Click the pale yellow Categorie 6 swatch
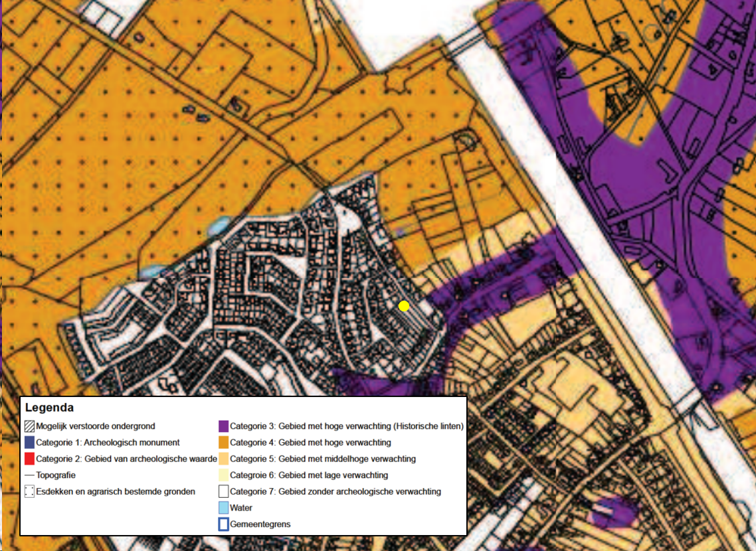Image resolution: width=756 pixels, height=551 pixels. (x=223, y=475)
